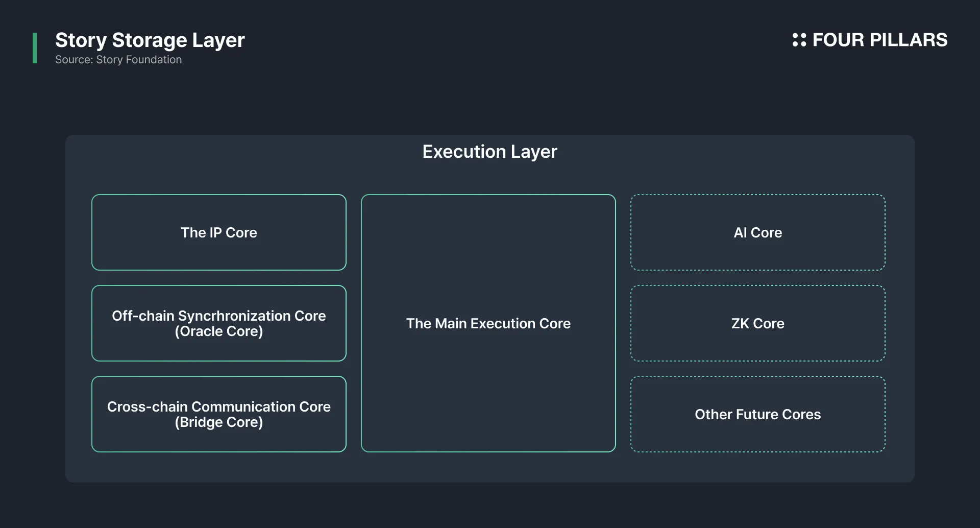Click the dashed ZK Core box
Viewport: 980px width, 528px height.
pyautogui.click(x=758, y=323)
